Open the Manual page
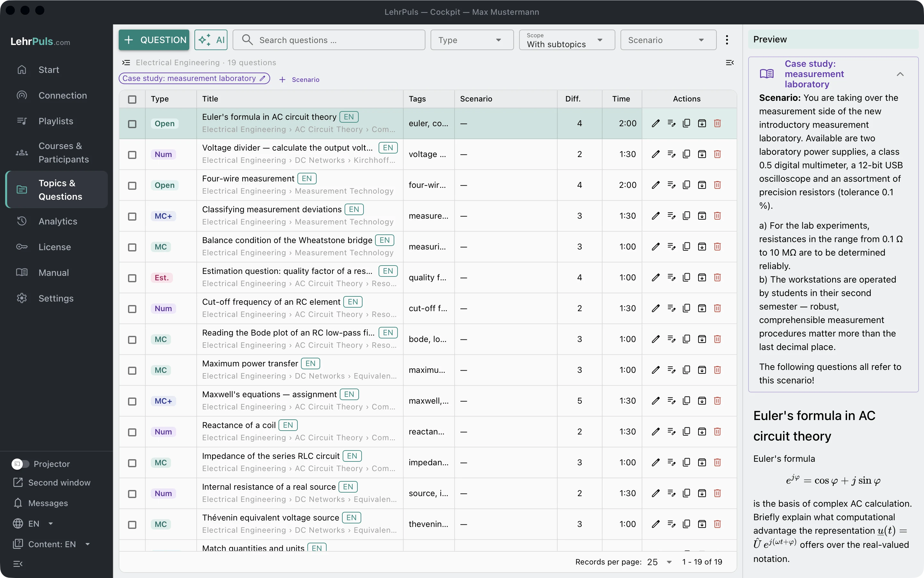This screenshot has height=578, width=924. [x=56, y=273]
